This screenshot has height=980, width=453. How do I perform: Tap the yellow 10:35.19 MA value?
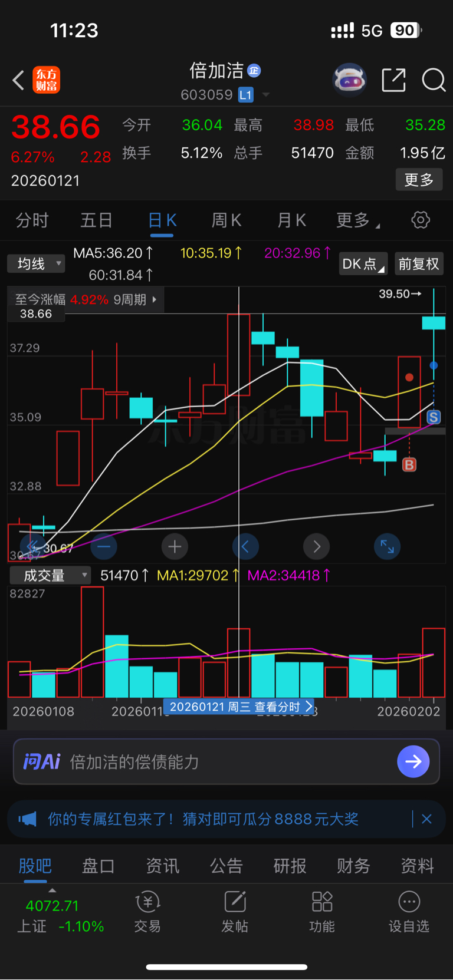(x=211, y=253)
